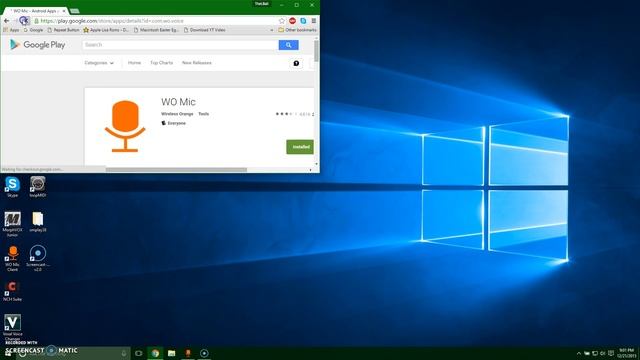The image size is (640, 360).
Task: Click the Windows Start button
Action: coord(8,353)
